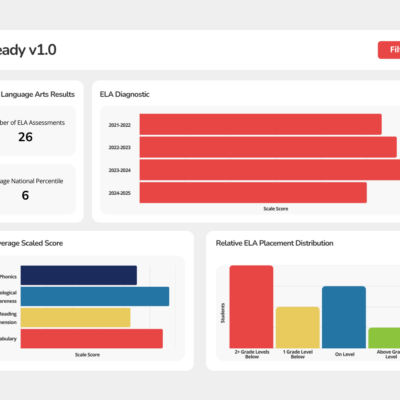Click the blue On Level column
Viewport: 400px width, 400px height.
[x=344, y=317]
